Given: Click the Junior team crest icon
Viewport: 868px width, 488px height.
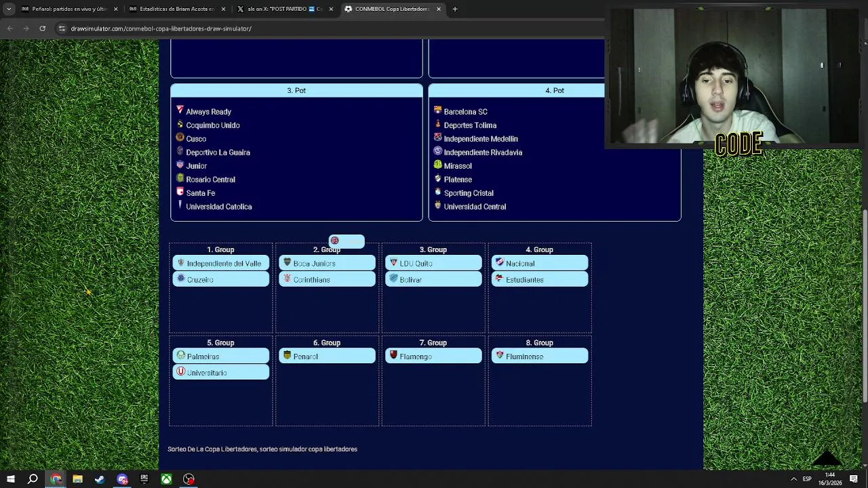Looking at the screenshot, I should [x=180, y=165].
